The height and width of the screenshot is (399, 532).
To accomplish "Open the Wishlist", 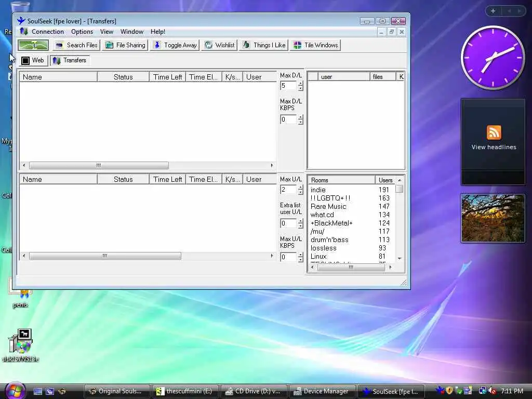I will coord(220,45).
